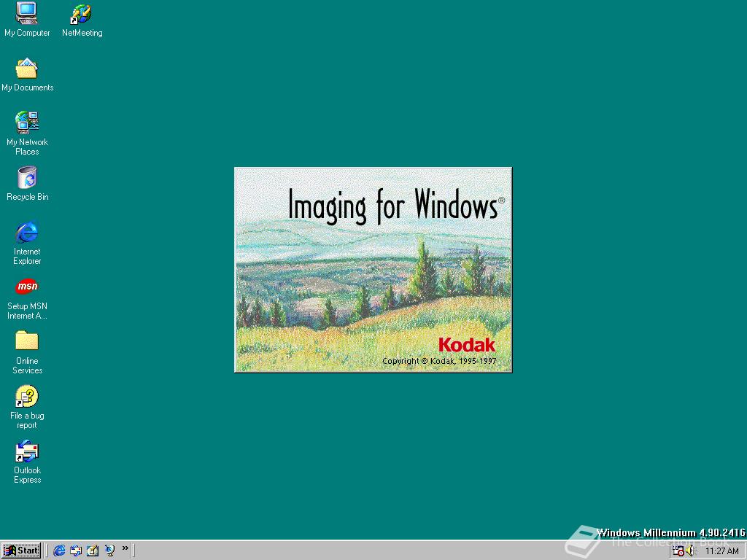
Task: Launch Outlook Express from Quick Launch bar
Action: pos(76,551)
